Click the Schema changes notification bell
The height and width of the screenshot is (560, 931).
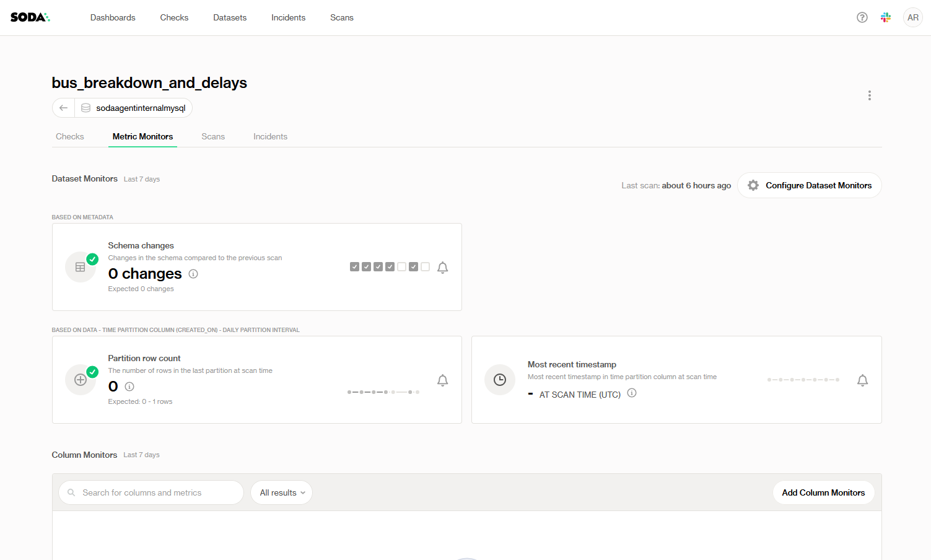point(442,268)
